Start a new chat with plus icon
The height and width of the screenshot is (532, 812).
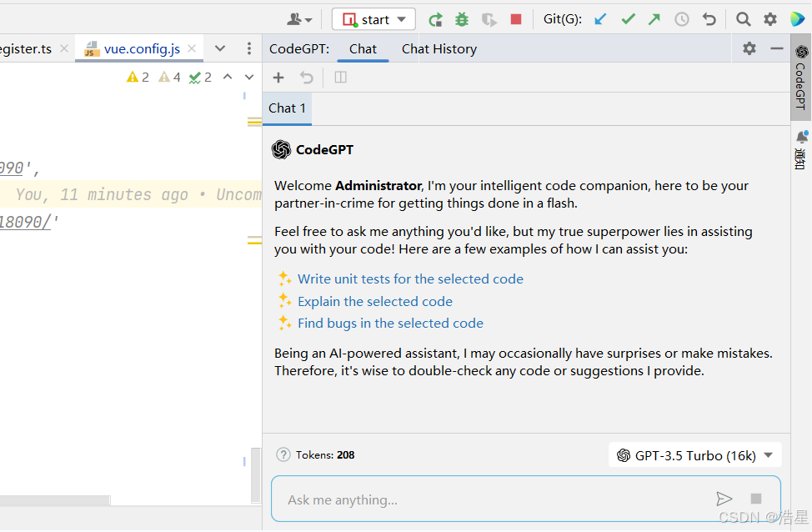point(278,78)
